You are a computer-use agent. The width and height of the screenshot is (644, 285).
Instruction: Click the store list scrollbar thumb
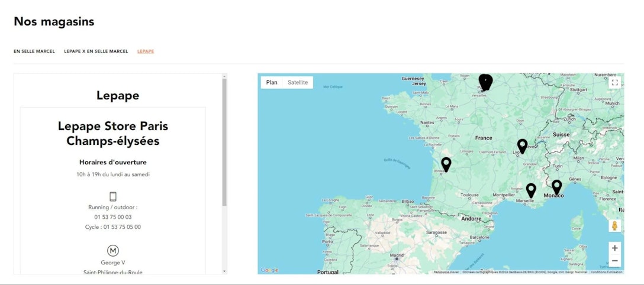click(224, 142)
